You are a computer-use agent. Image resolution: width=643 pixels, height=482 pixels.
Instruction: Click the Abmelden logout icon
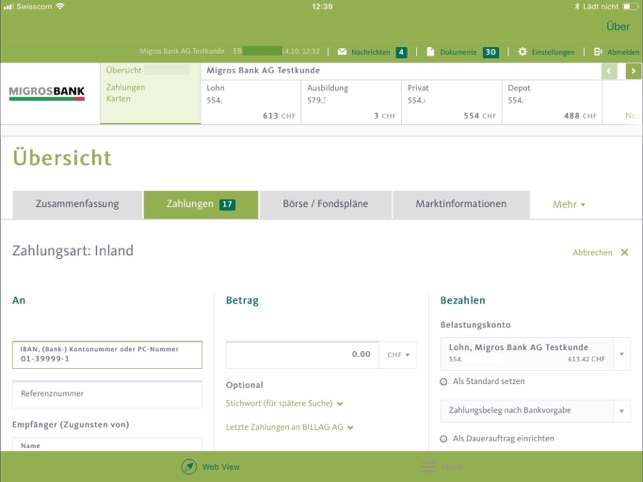tap(598, 52)
